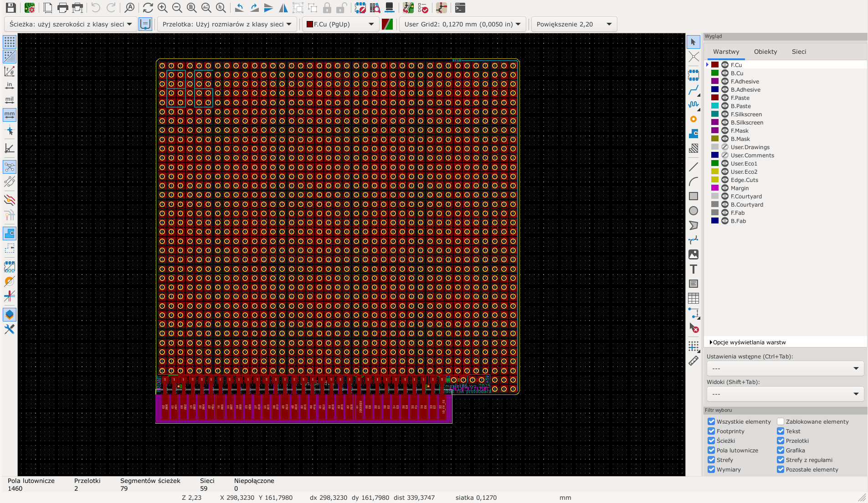This screenshot has width=868, height=503.
Task: Toggle auto track width button
Action: [x=145, y=24]
